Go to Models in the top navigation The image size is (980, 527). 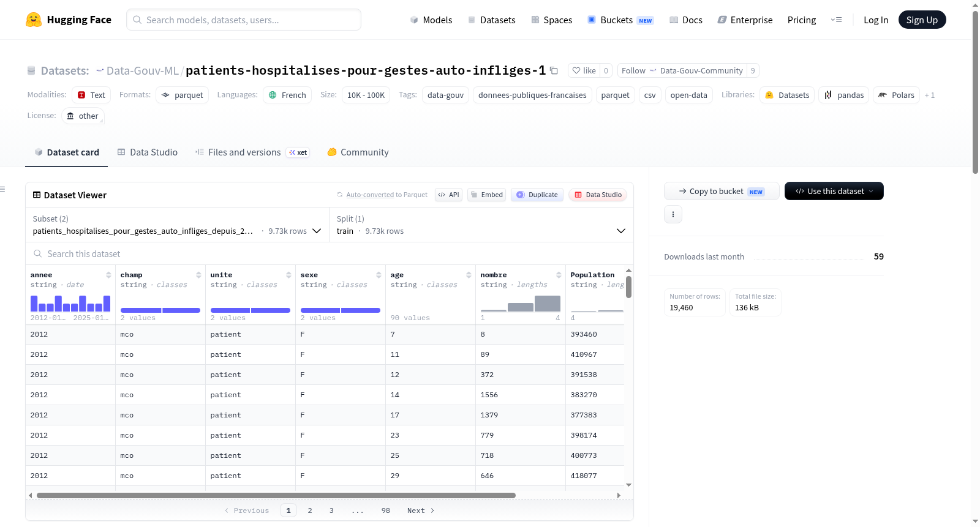(x=431, y=20)
